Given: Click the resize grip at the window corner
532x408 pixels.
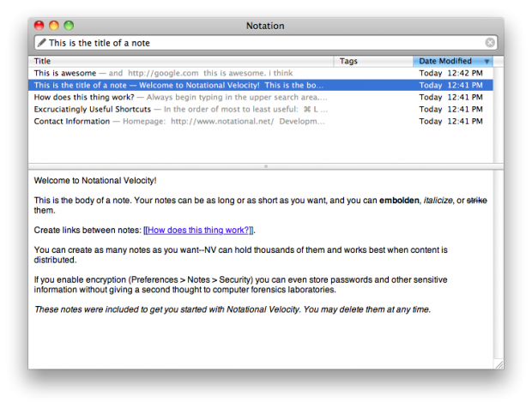Looking at the screenshot, I should (x=499, y=364).
